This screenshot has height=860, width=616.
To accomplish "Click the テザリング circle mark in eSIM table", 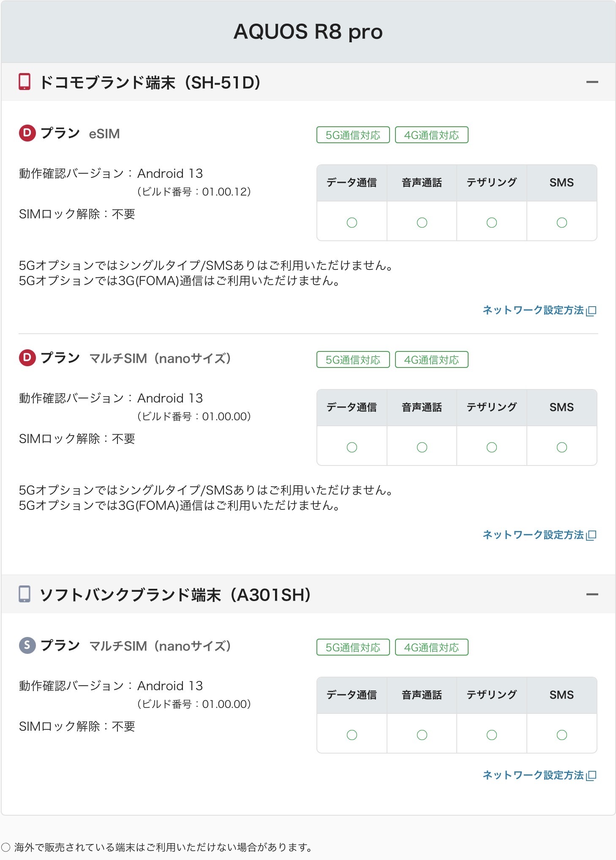I will (491, 223).
